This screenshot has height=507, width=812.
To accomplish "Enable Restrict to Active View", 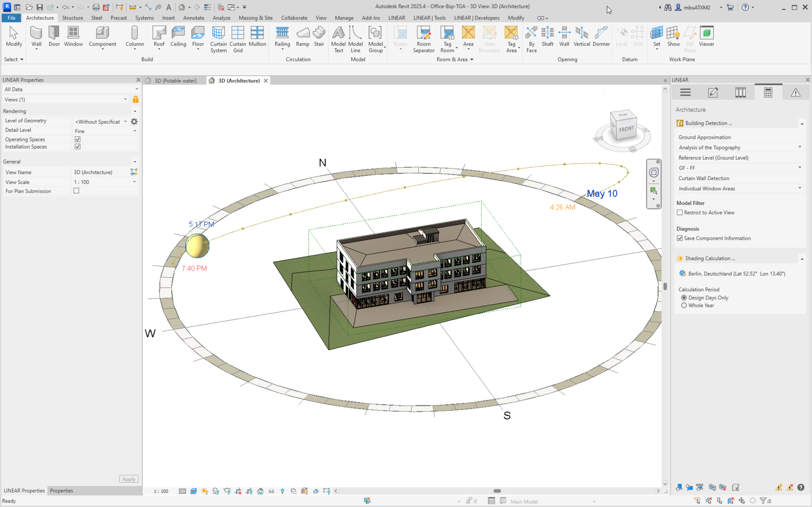I will click(680, 213).
